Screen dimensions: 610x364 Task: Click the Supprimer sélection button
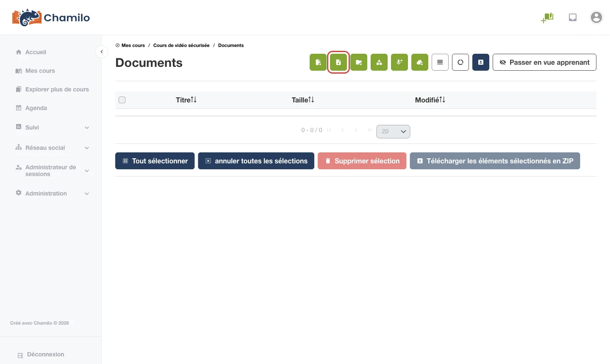tap(362, 161)
